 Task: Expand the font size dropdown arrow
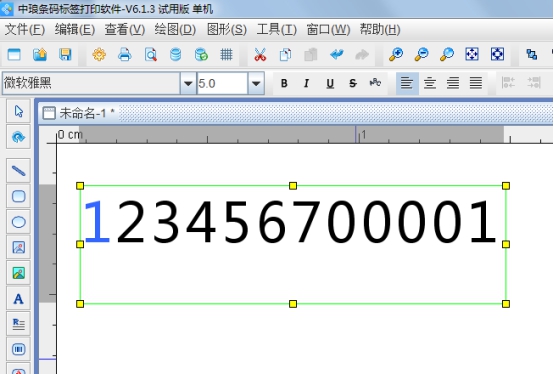(256, 84)
